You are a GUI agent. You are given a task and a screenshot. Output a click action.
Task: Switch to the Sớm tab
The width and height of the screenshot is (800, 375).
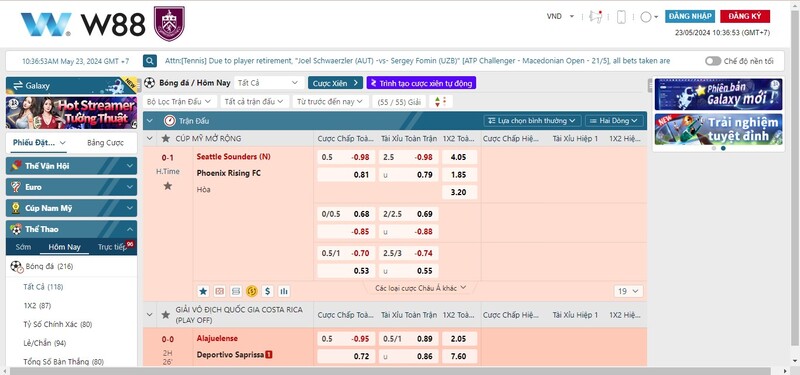tap(23, 247)
